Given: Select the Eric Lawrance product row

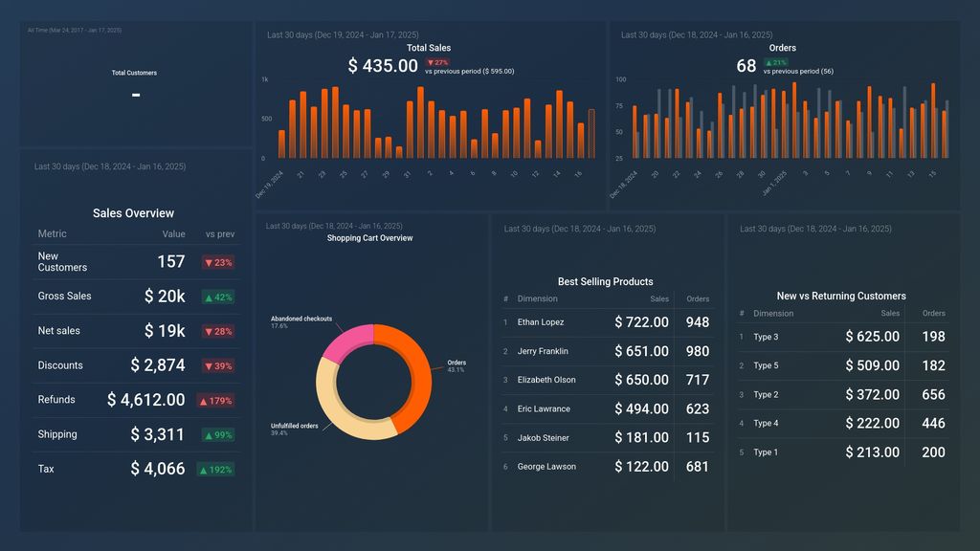Looking at the screenshot, I should point(606,409).
